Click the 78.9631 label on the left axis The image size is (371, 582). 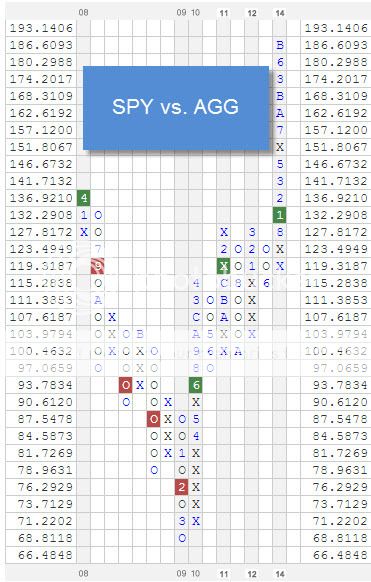click(x=45, y=470)
